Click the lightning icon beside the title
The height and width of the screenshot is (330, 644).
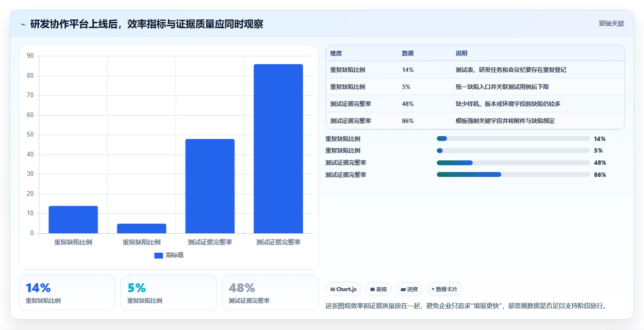(23, 24)
